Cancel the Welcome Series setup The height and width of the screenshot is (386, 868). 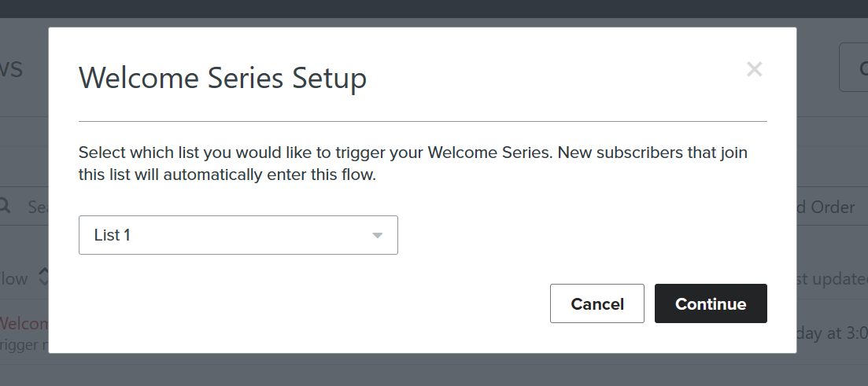597,303
